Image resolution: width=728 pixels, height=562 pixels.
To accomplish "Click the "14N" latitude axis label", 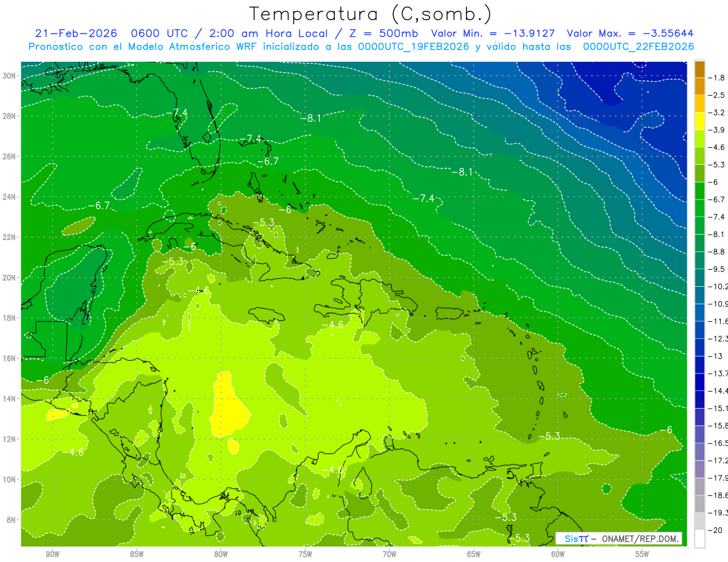I will [9, 399].
